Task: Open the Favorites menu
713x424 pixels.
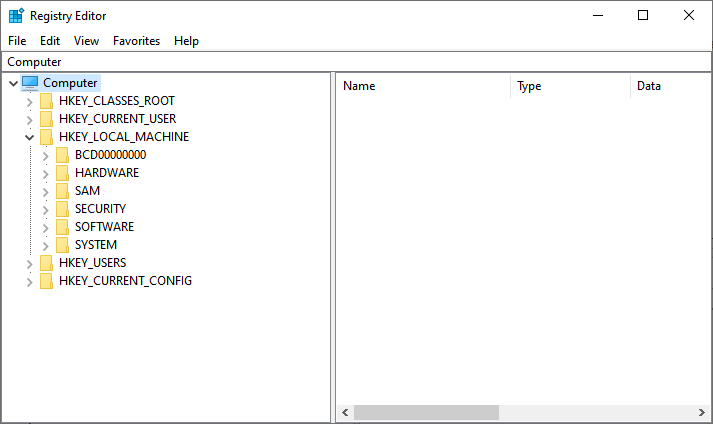Action: [x=136, y=41]
